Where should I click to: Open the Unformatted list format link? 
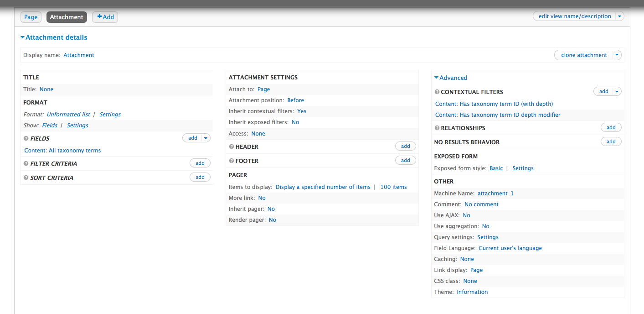click(68, 115)
